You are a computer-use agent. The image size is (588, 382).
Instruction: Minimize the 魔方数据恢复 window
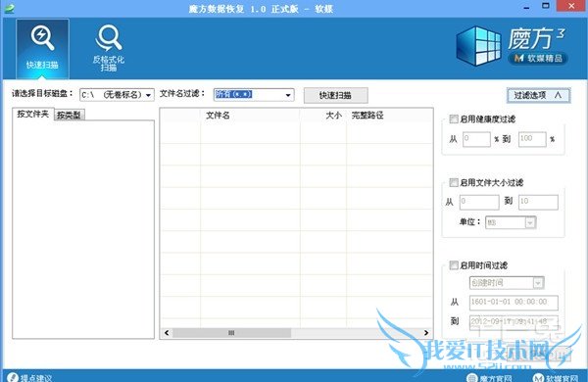pyautogui.click(x=527, y=7)
